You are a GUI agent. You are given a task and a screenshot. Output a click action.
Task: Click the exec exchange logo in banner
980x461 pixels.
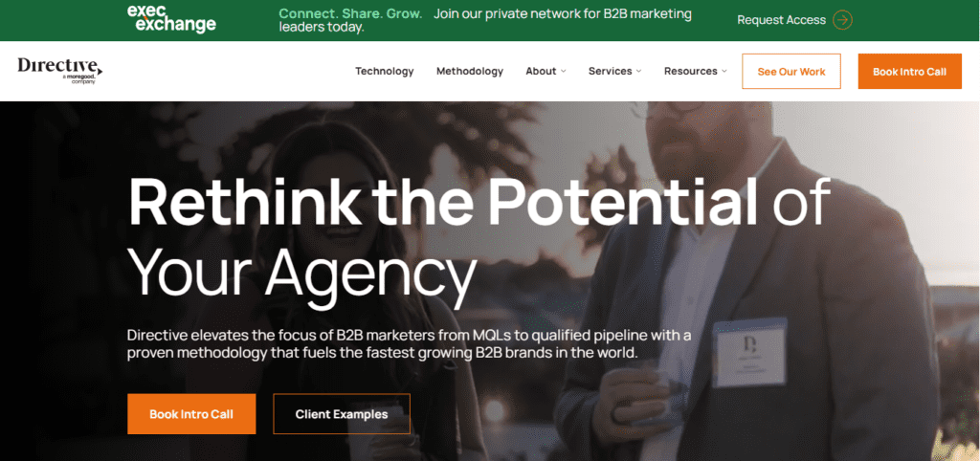click(171, 19)
